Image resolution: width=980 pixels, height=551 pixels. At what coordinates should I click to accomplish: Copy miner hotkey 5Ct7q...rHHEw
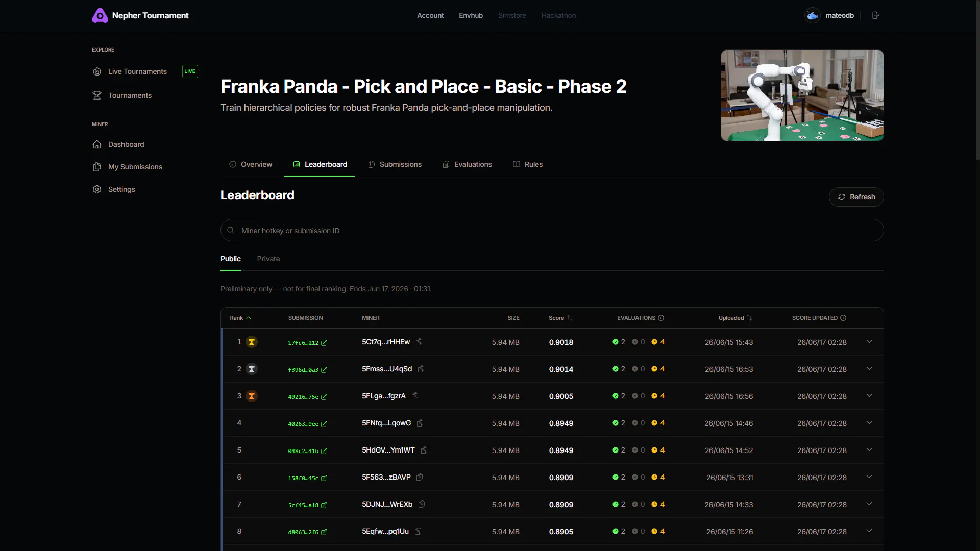(419, 342)
